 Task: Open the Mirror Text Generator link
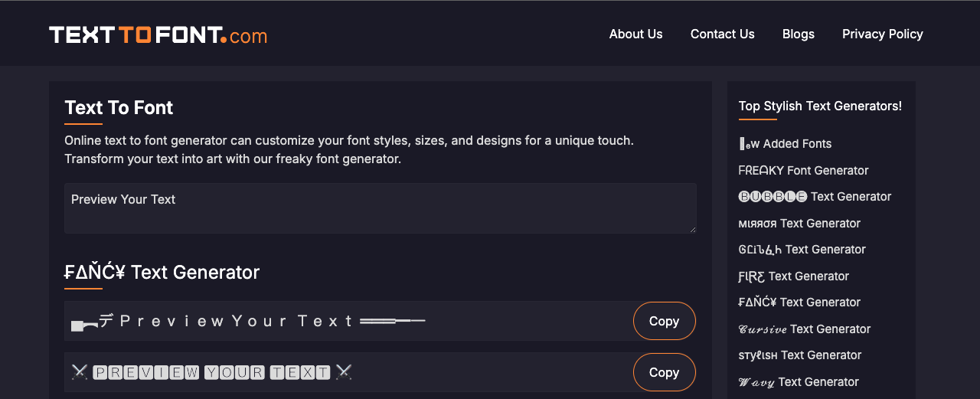[x=799, y=224]
